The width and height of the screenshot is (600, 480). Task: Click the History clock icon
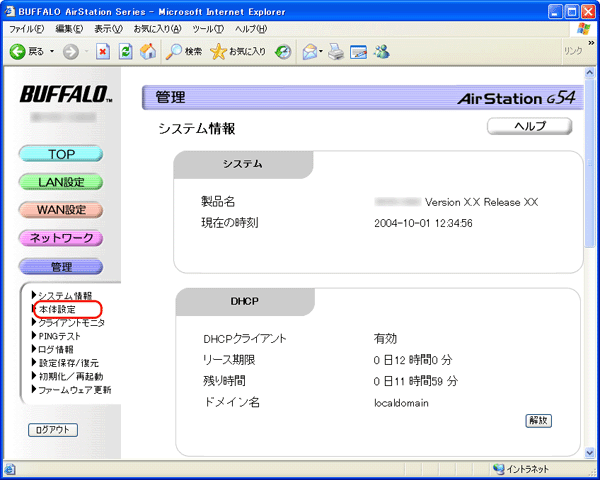283,52
